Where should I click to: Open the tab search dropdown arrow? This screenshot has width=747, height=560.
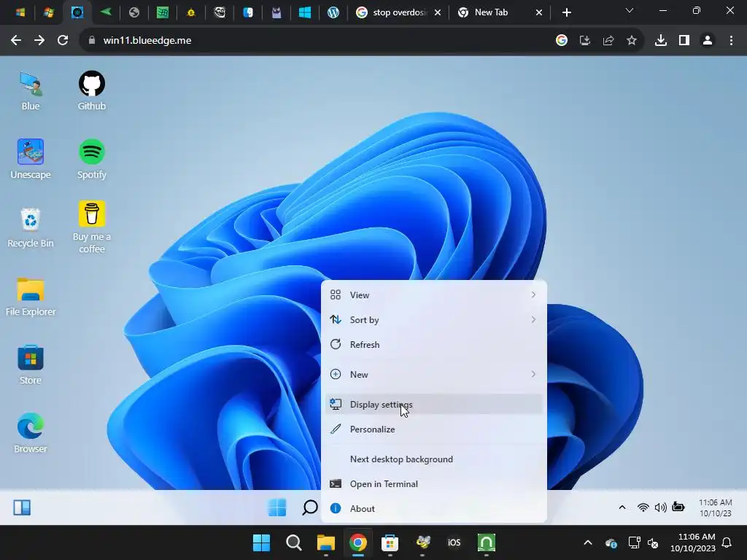tap(630, 10)
